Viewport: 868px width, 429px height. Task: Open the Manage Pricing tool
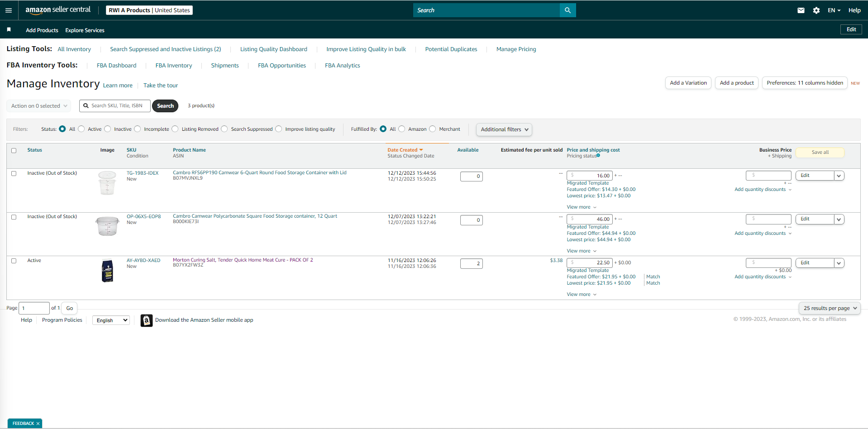(516, 49)
